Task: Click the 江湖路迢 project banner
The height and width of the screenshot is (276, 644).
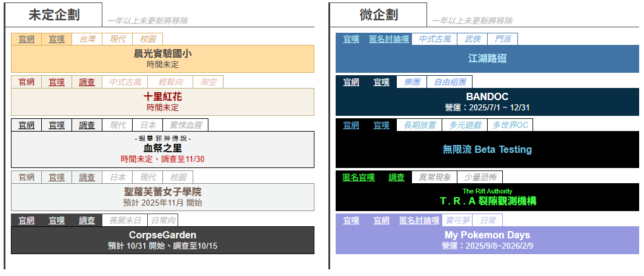Action: pyautogui.click(x=487, y=59)
